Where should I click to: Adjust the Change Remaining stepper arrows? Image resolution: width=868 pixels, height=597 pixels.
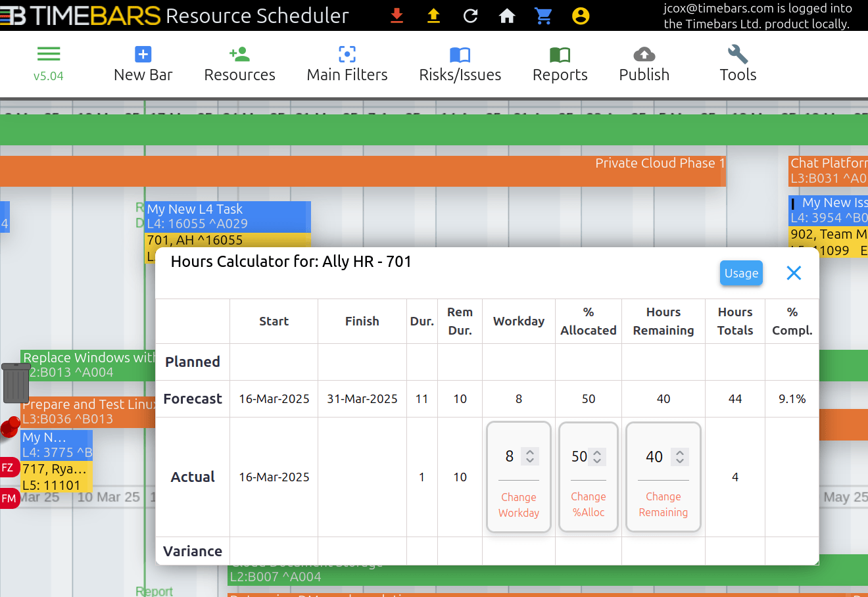(680, 456)
